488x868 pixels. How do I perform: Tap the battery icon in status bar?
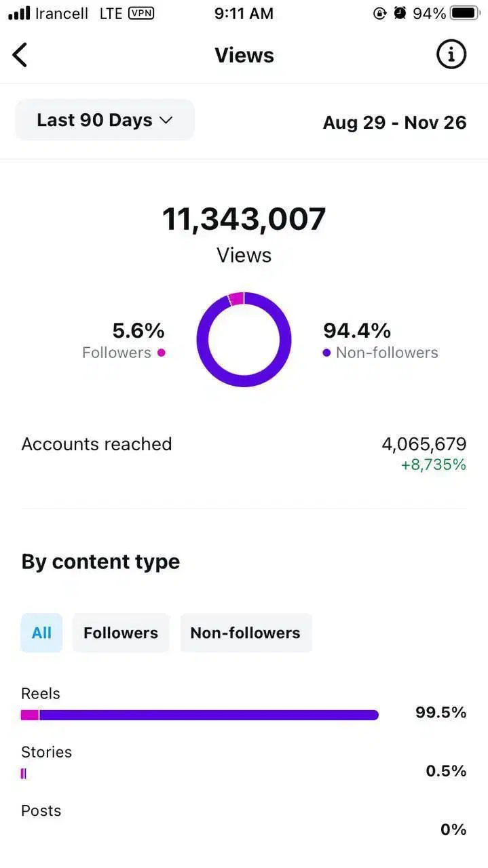pyautogui.click(x=464, y=13)
